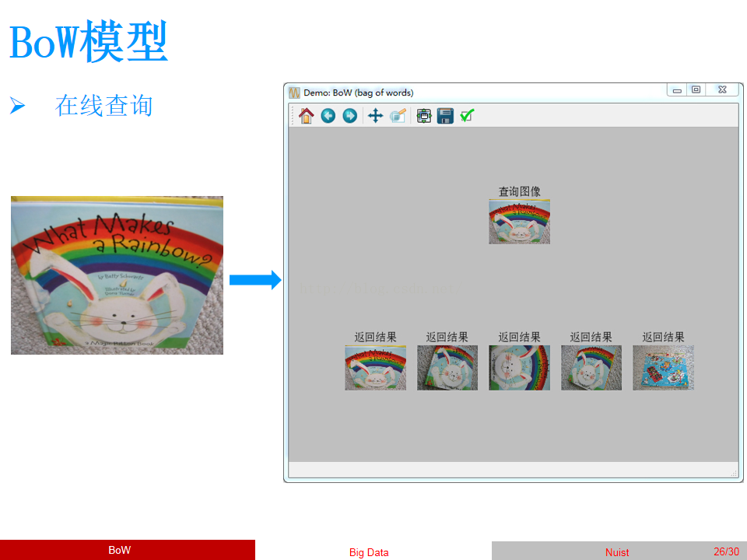Close the Demo BoW window
Screen dimensions: 747x560
click(x=722, y=89)
